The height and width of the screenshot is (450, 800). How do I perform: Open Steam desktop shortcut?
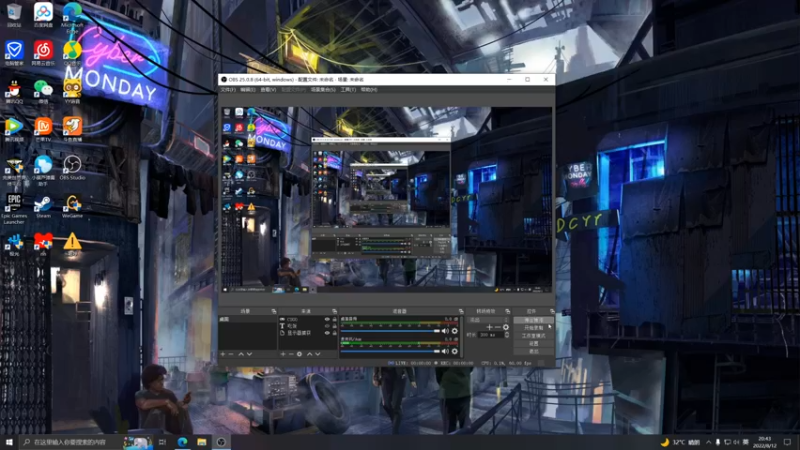click(x=43, y=207)
